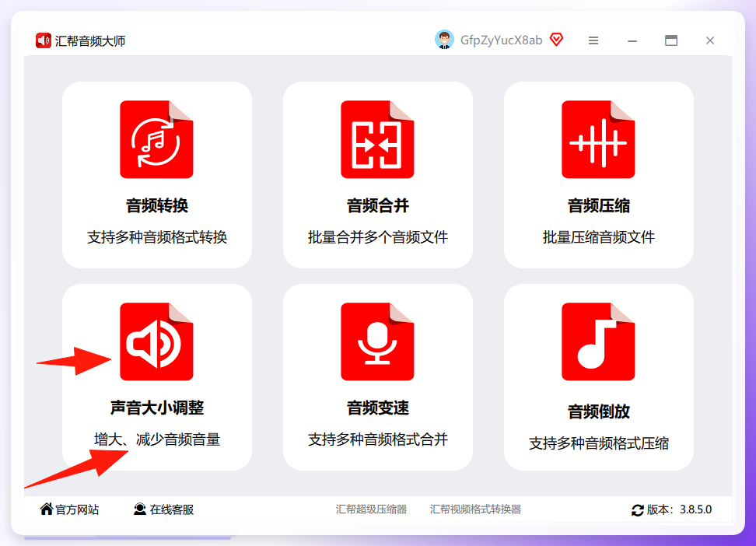Check the version text 3.8.5.0
The height and width of the screenshot is (546, 756).
[696, 509]
